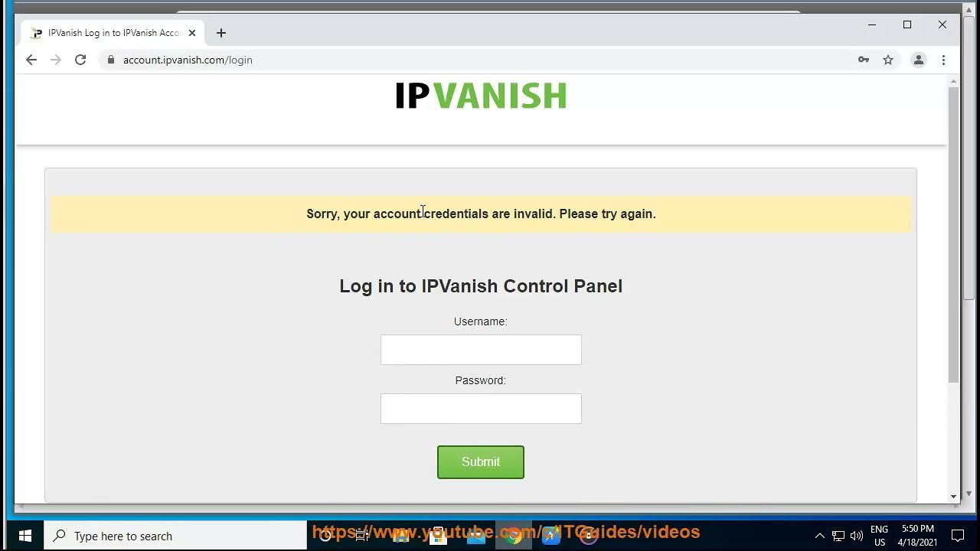Click the address bar URL

click(188, 60)
